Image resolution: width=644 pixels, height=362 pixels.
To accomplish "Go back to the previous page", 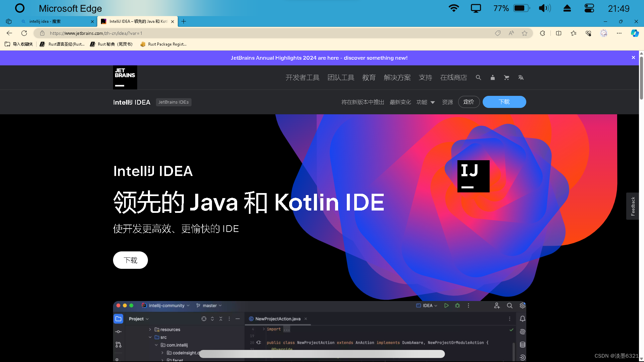I will point(9,33).
